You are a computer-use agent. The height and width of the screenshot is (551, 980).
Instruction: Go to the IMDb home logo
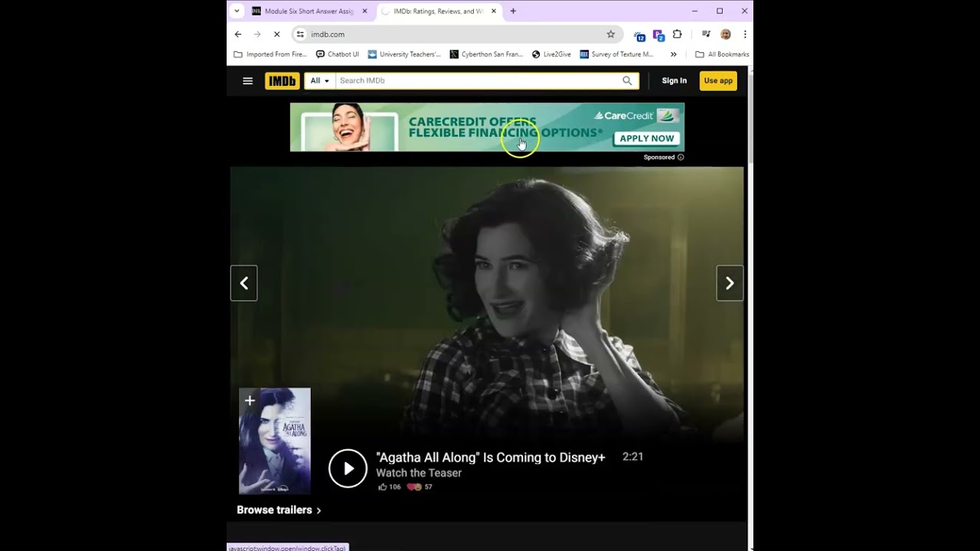click(x=282, y=80)
